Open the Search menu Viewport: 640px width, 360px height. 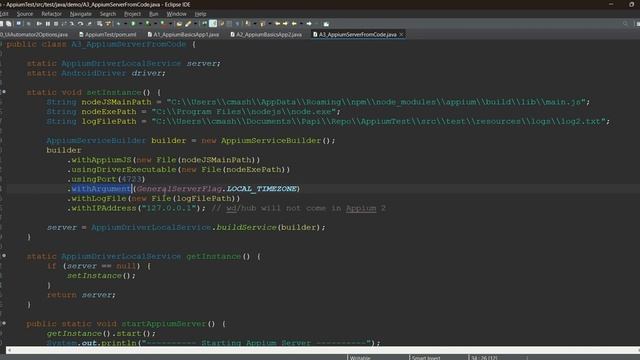pos(108,14)
